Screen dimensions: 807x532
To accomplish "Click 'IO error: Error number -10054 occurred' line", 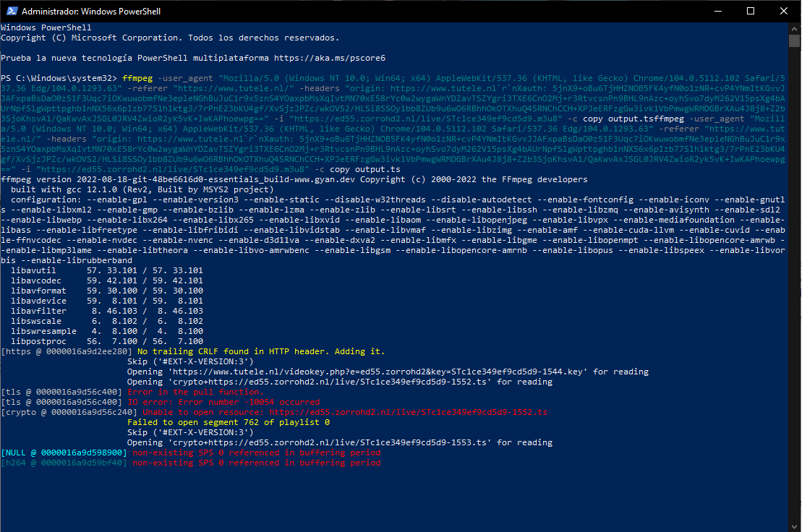I will click(x=223, y=402).
